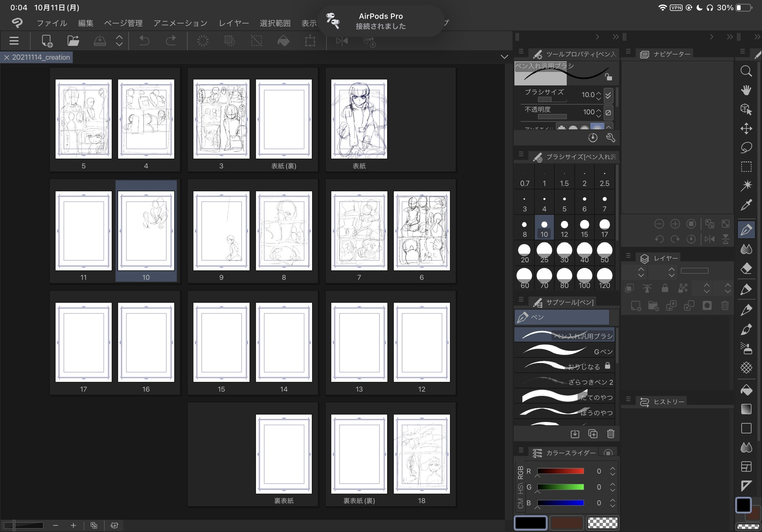Switch to HSV color slider mode

point(520,489)
